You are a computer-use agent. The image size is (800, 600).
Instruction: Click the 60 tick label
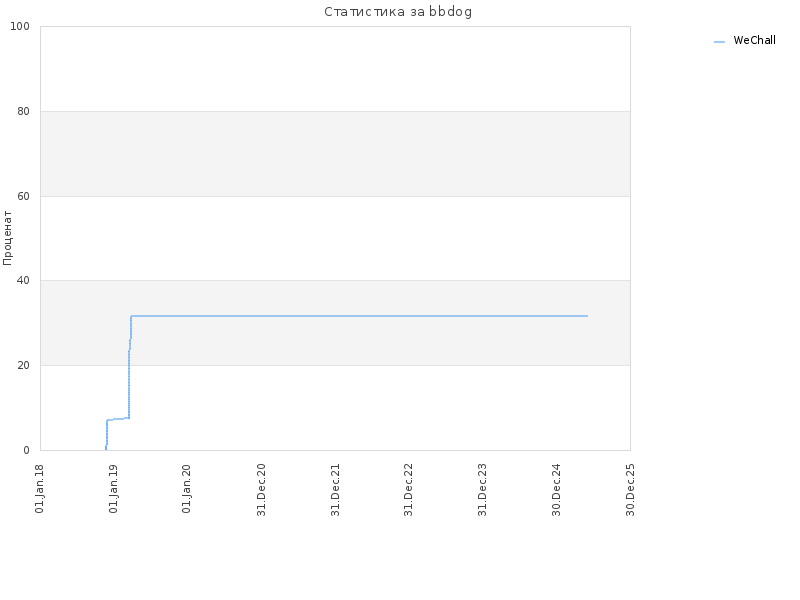click(23, 196)
